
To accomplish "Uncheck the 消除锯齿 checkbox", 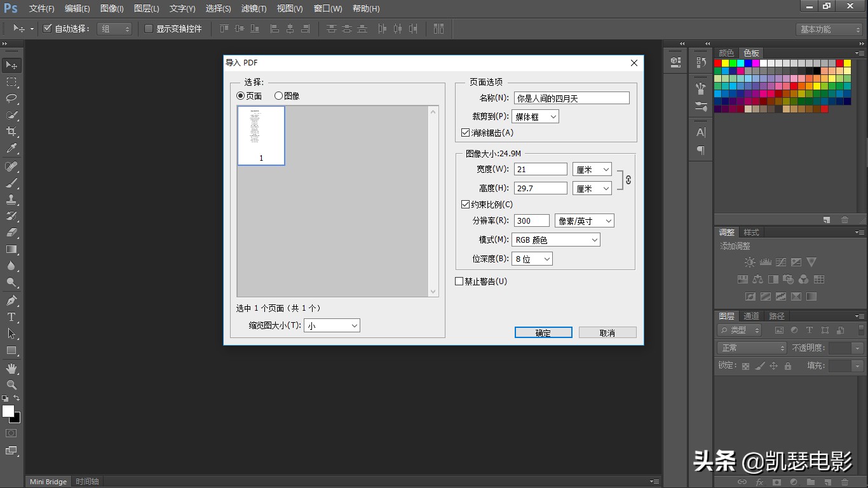I will (x=466, y=133).
